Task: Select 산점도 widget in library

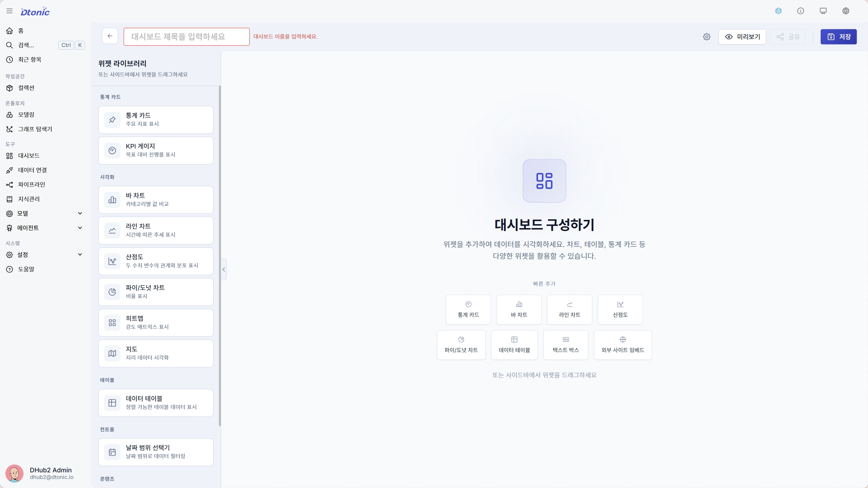Action: point(156,261)
